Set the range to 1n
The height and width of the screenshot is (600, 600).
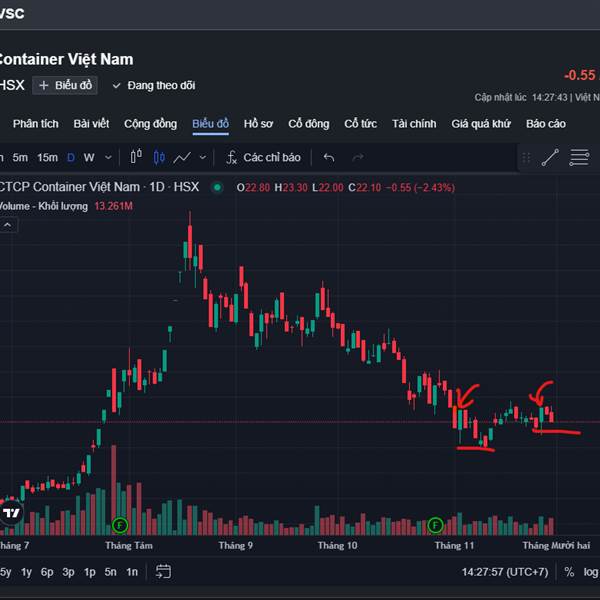pos(132,572)
